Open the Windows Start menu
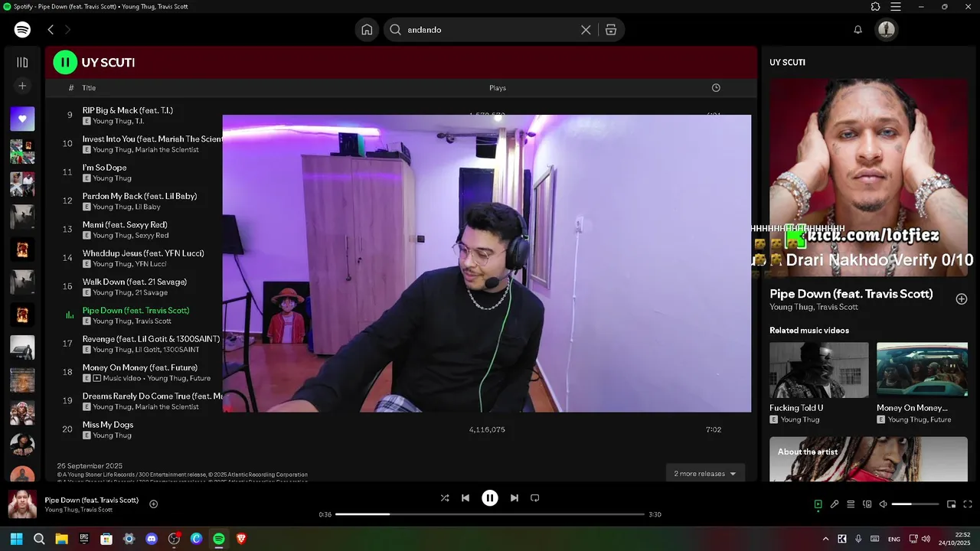Screen dimensions: 980x551 tap(16, 539)
